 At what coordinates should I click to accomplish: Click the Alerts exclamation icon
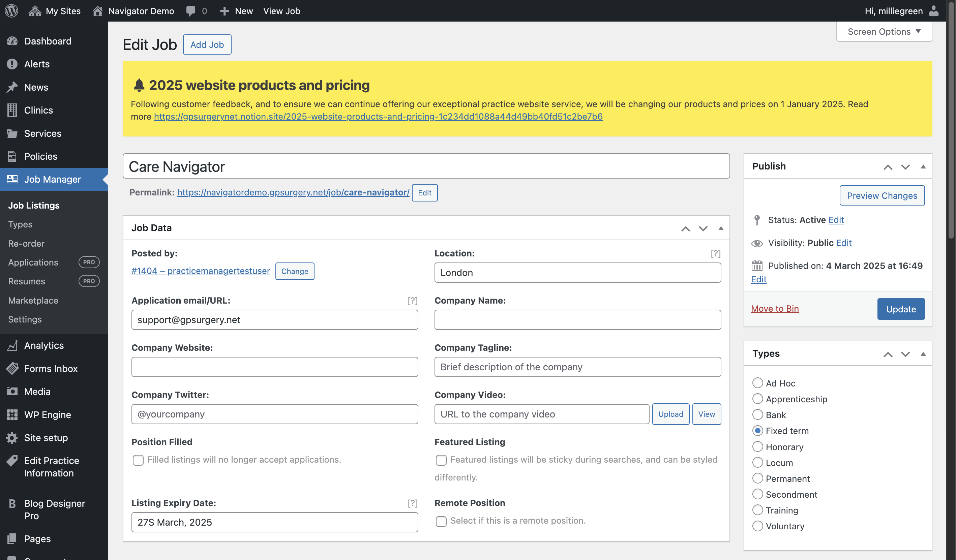click(12, 64)
